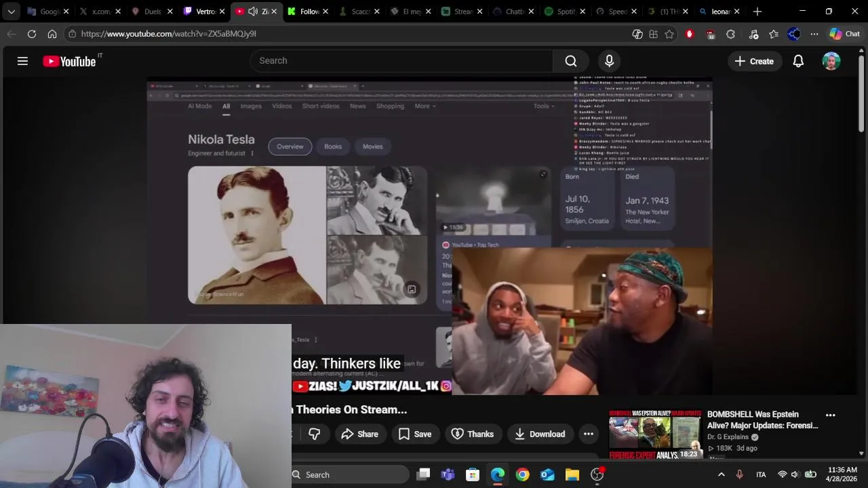The image size is (868, 488).
Task: Add this page to favorites star
Action: click(669, 34)
